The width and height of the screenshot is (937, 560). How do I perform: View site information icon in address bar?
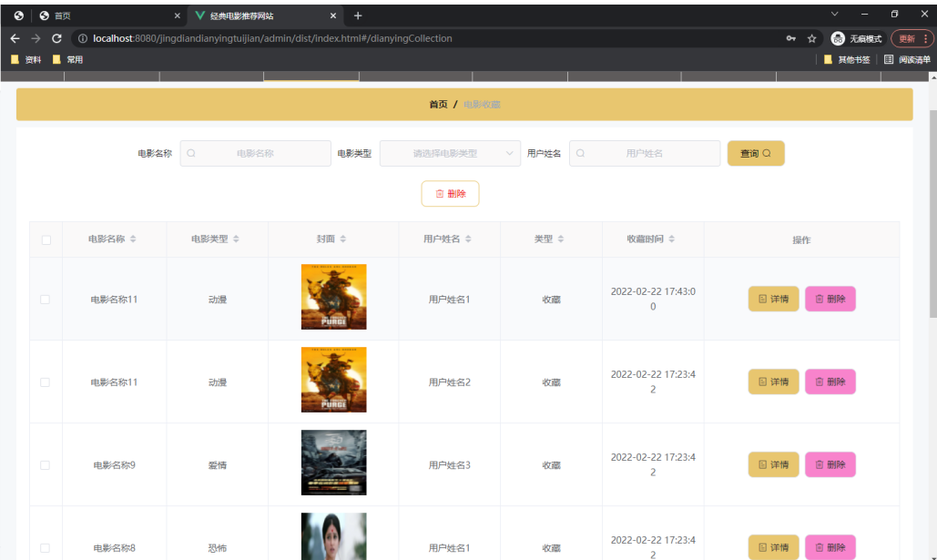pos(83,38)
